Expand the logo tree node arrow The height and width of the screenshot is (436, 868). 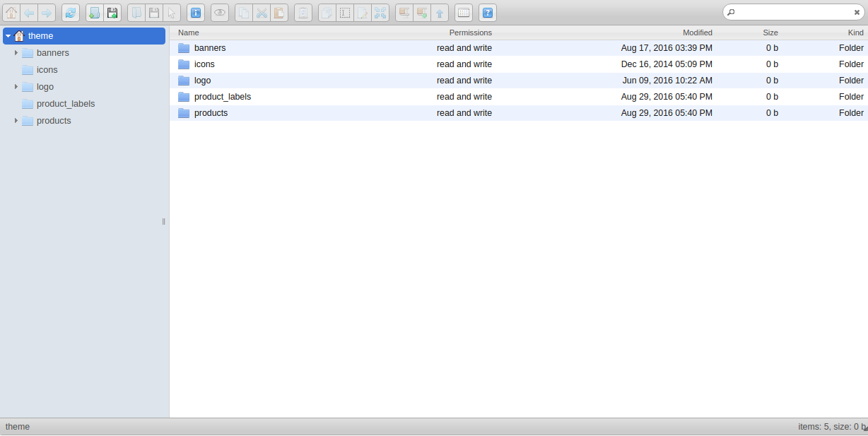pyautogui.click(x=16, y=87)
